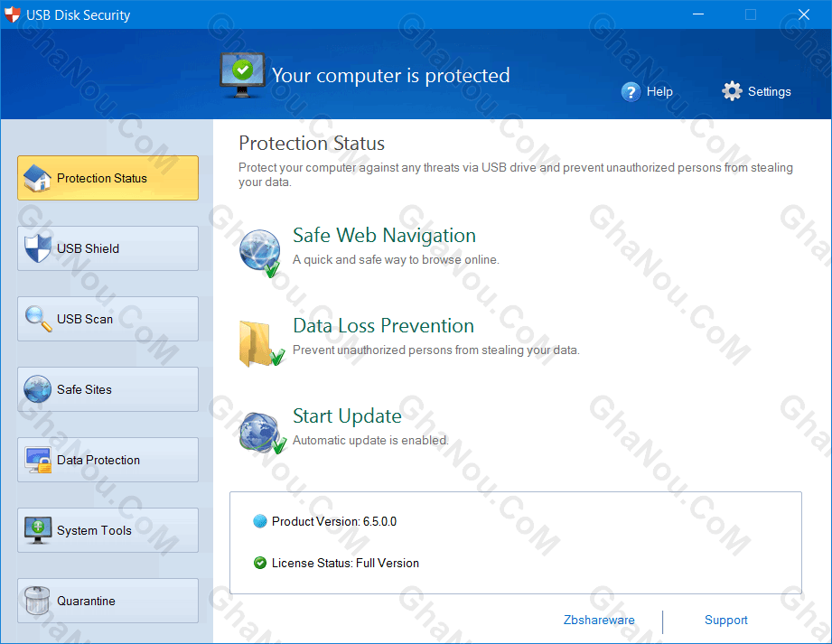Click 'Your computer is protected' banner text
This screenshot has width=832, height=644.
click(390, 75)
